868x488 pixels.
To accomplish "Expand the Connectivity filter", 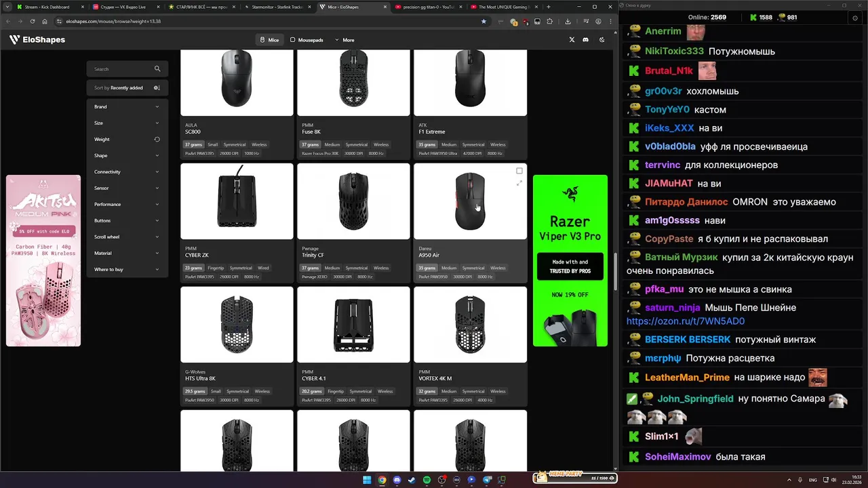I will 127,171.
